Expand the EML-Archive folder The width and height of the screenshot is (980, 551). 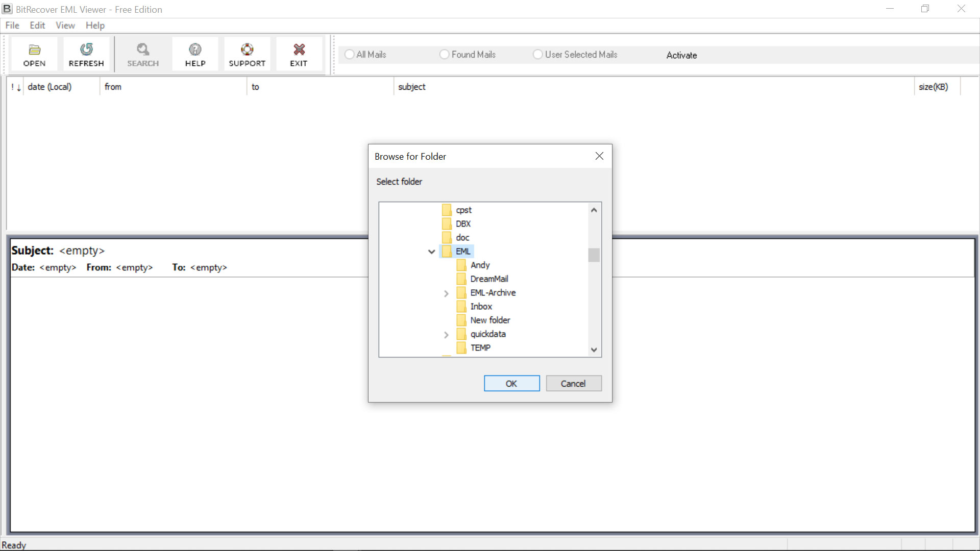click(446, 293)
